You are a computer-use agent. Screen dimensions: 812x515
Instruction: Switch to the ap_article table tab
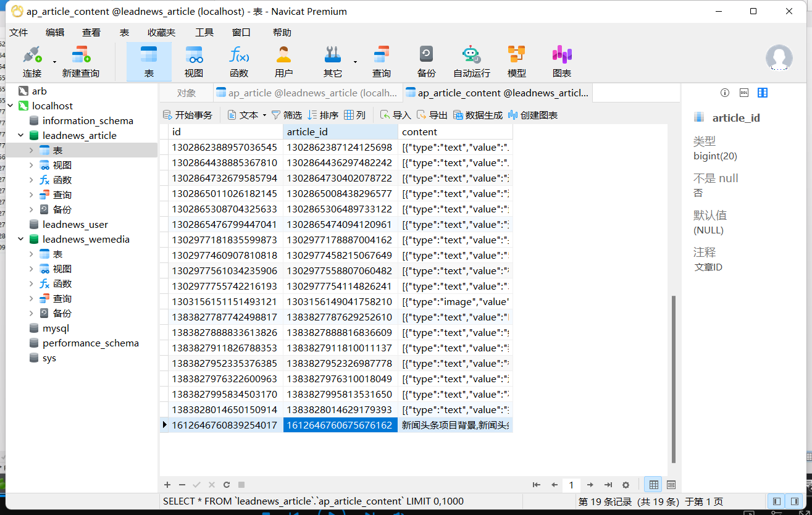tap(307, 93)
